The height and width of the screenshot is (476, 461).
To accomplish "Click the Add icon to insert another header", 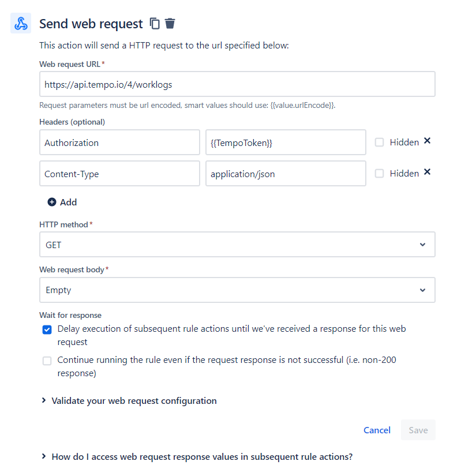I will [52, 202].
